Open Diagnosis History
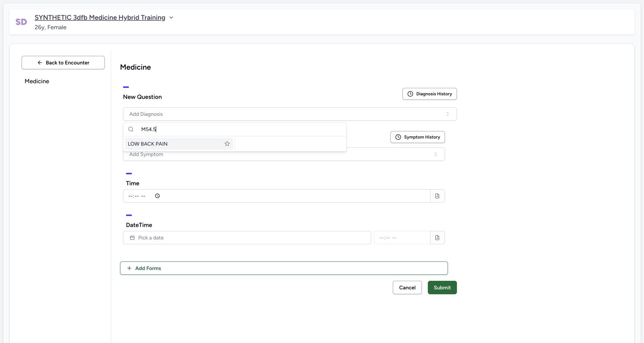644x343 pixels. tap(430, 94)
